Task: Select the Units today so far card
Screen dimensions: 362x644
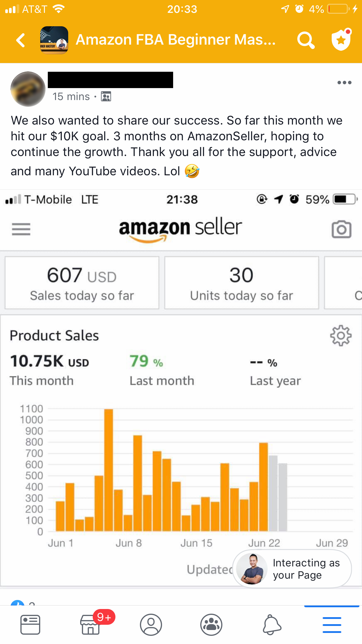Action: tap(241, 283)
